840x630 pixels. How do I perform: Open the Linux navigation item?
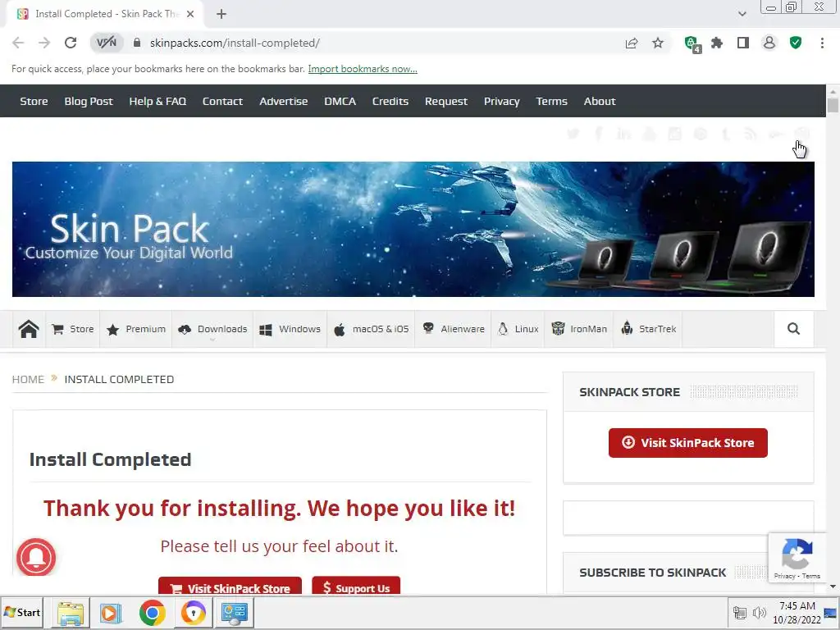coord(518,329)
